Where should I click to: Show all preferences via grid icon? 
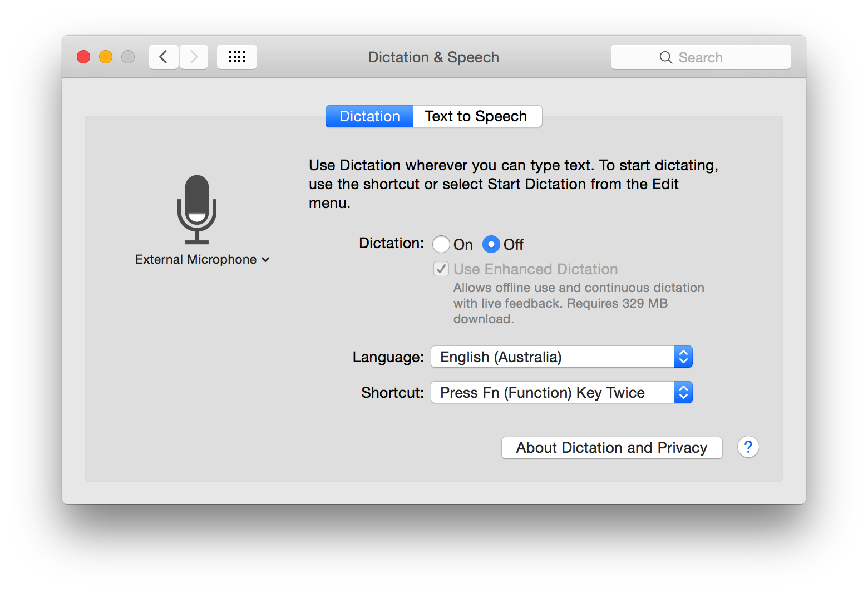tap(237, 57)
